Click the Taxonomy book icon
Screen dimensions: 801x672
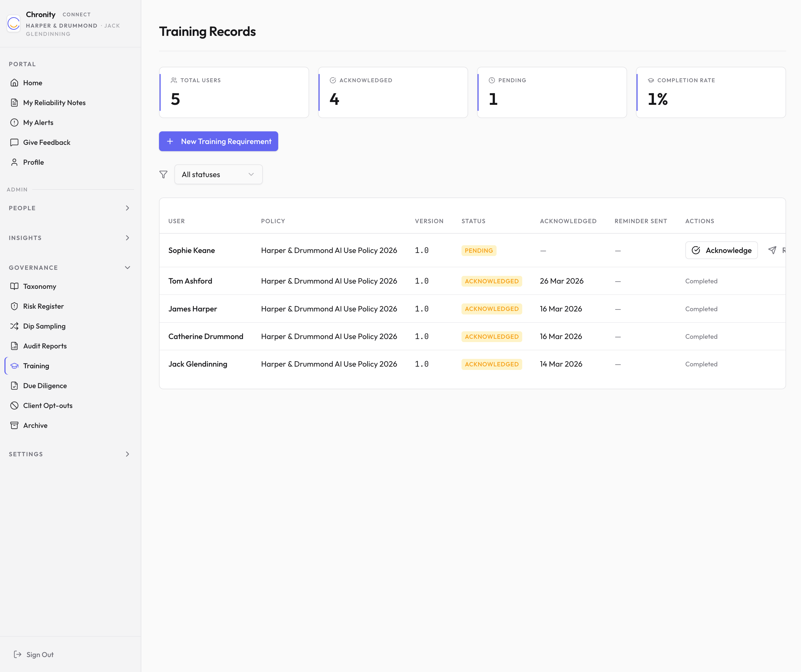click(15, 286)
